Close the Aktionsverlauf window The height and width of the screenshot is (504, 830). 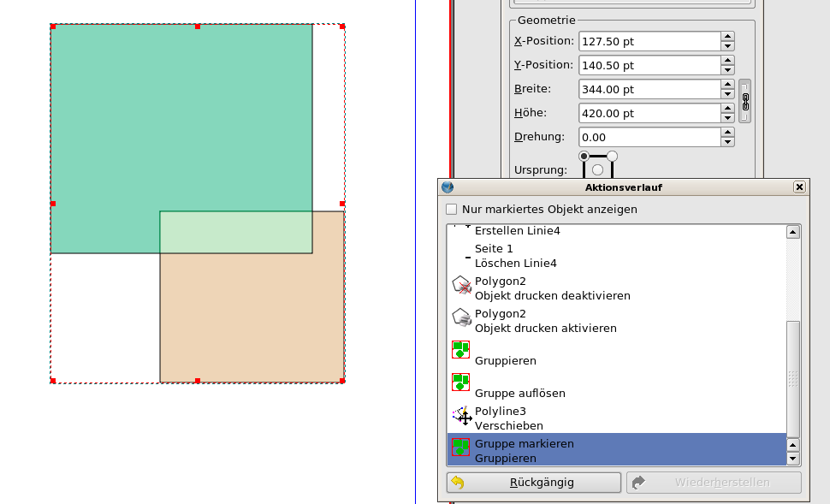[x=799, y=187]
